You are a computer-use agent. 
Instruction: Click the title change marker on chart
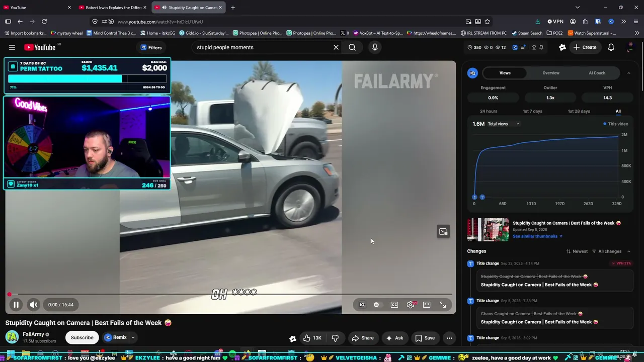point(482,197)
